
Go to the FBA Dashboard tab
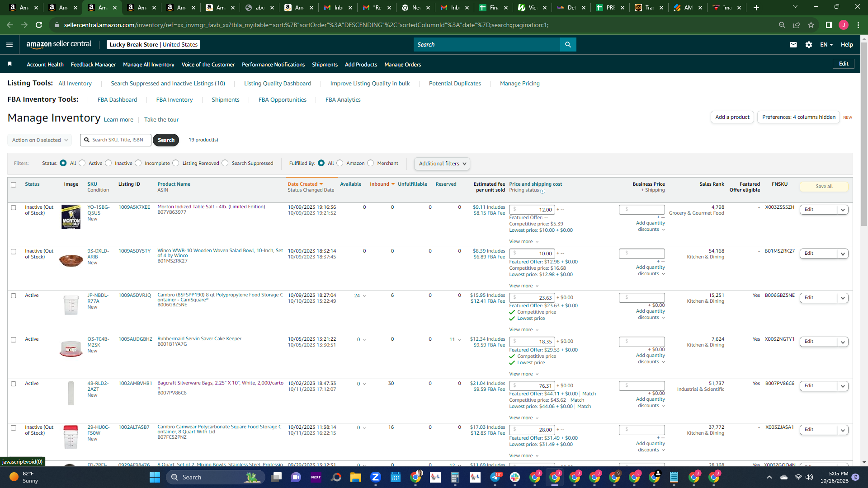117,99
